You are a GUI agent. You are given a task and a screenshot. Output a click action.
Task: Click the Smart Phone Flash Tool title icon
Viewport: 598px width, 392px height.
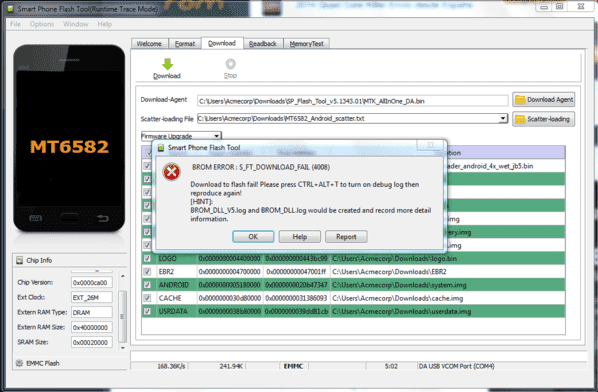tap(10, 9)
